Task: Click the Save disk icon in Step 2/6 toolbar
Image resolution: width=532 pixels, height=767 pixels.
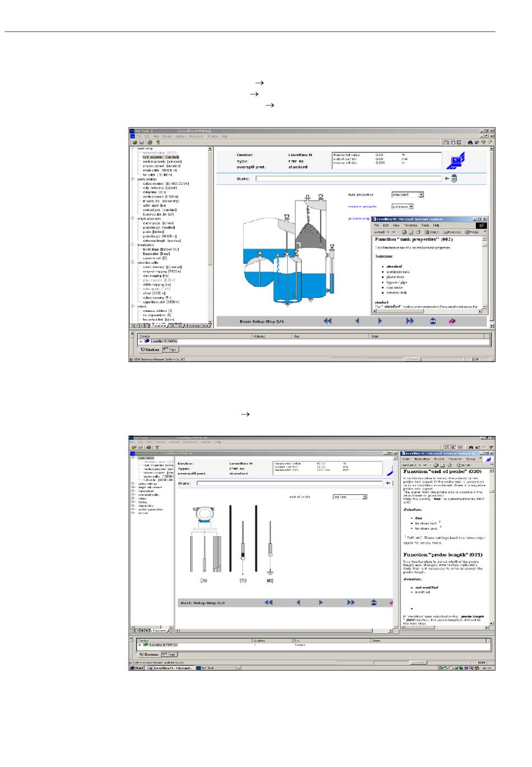Action: 142,142
